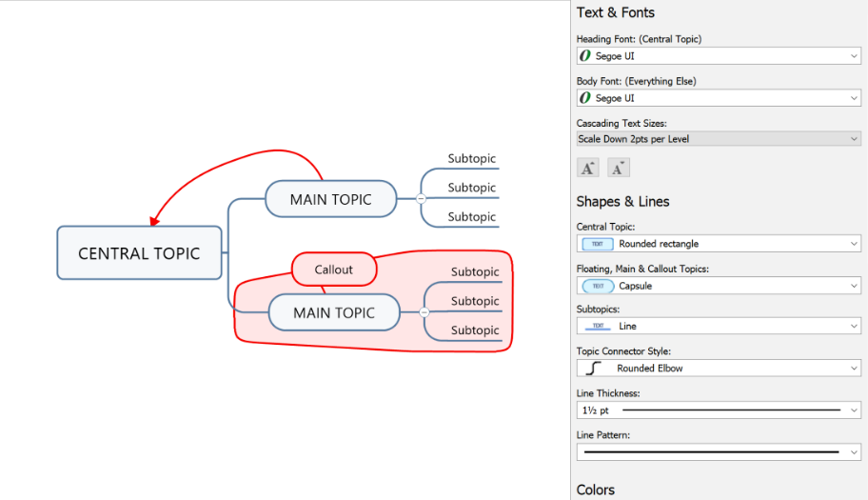
Task: Click the font icon in Heading Font field
Action: 585,56
